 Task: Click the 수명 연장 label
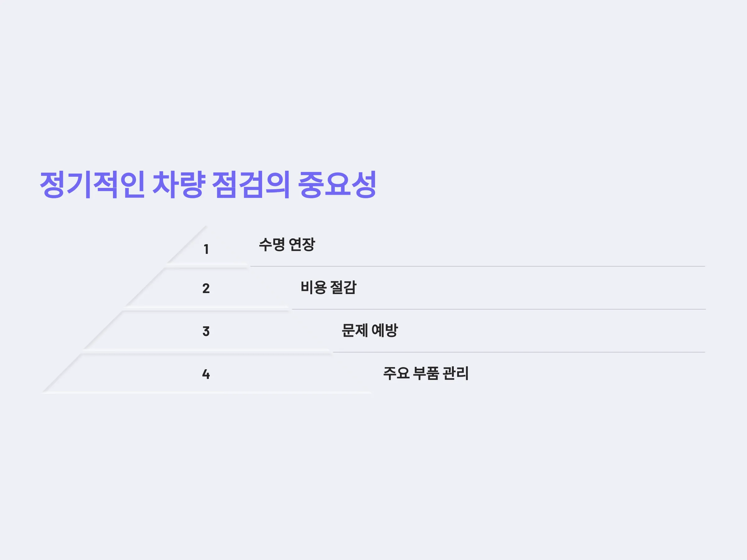(x=287, y=245)
